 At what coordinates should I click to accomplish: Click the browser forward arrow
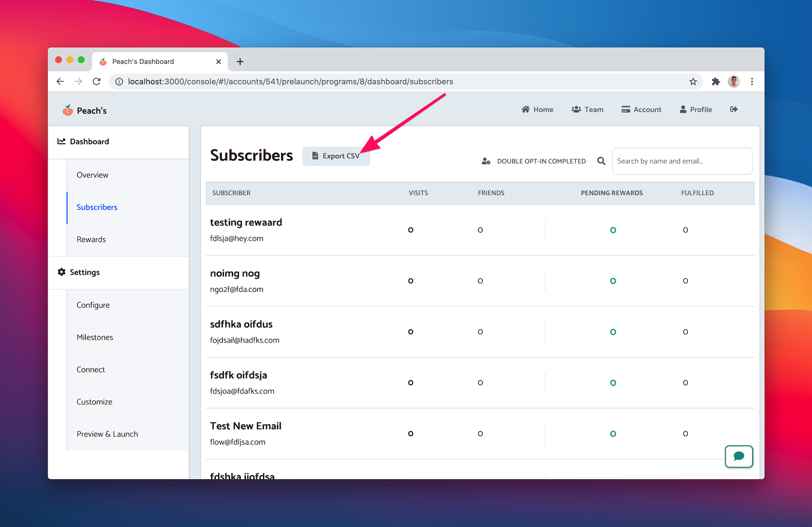click(x=78, y=81)
